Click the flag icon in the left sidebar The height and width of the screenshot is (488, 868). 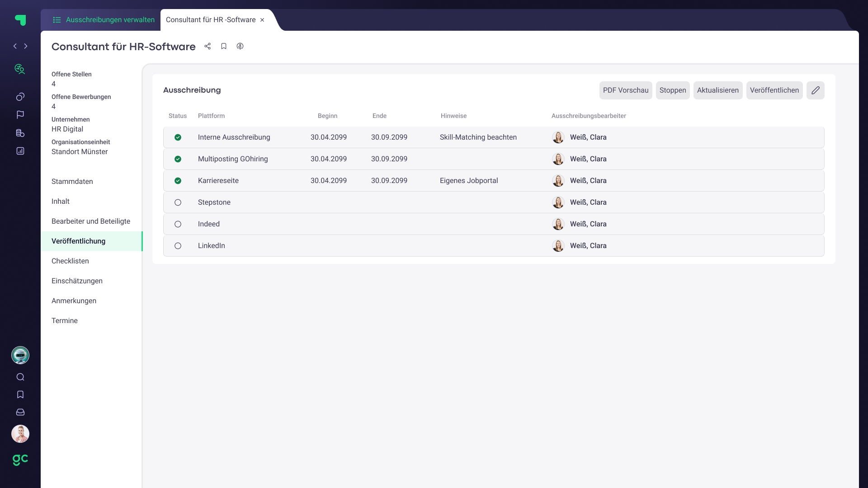click(20, 115)
